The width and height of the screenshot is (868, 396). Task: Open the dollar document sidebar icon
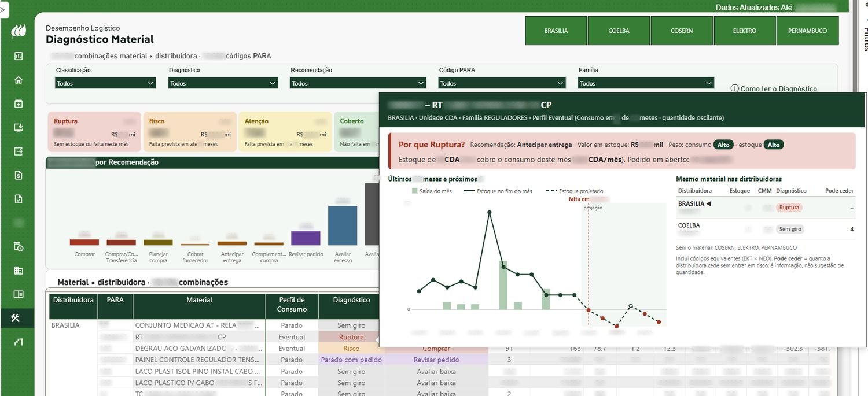pos(19,175)
